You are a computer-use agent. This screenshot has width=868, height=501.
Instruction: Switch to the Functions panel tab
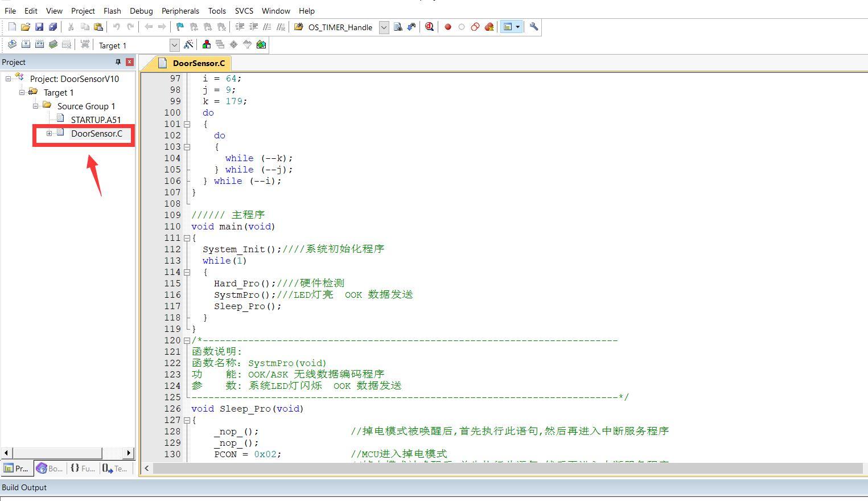83,469
